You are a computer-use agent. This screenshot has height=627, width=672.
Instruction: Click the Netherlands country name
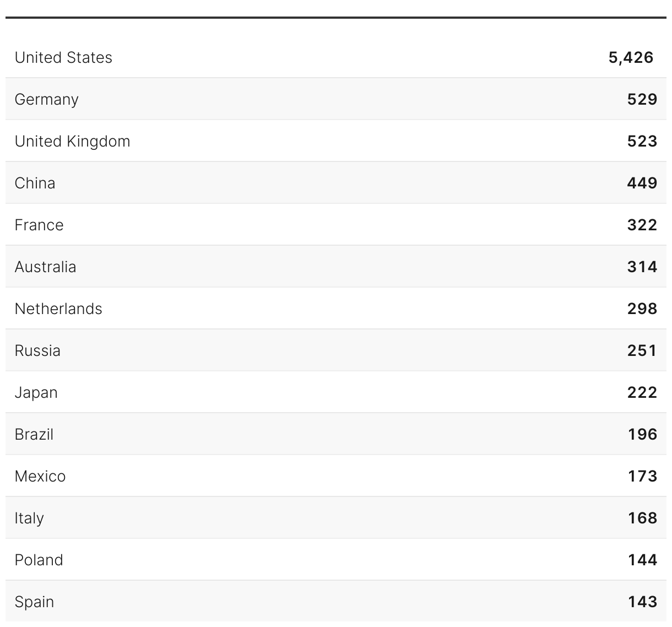coord(58,309)
